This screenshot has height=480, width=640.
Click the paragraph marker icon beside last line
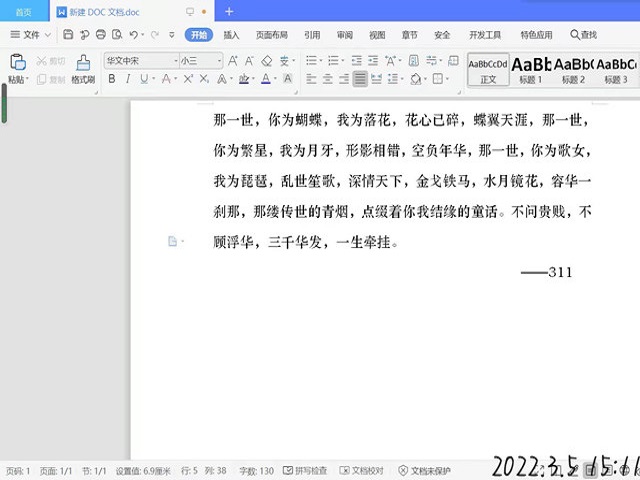pyautogui.click(x=173, y=242)
